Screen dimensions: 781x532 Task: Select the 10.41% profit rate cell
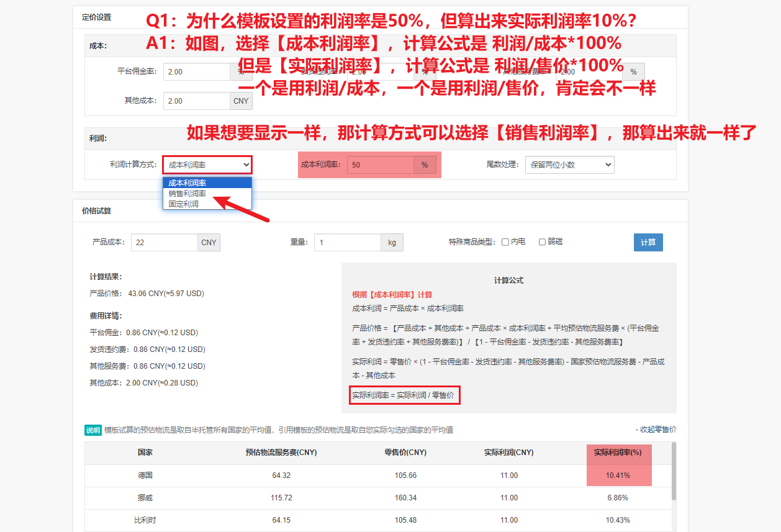[618, 476]
